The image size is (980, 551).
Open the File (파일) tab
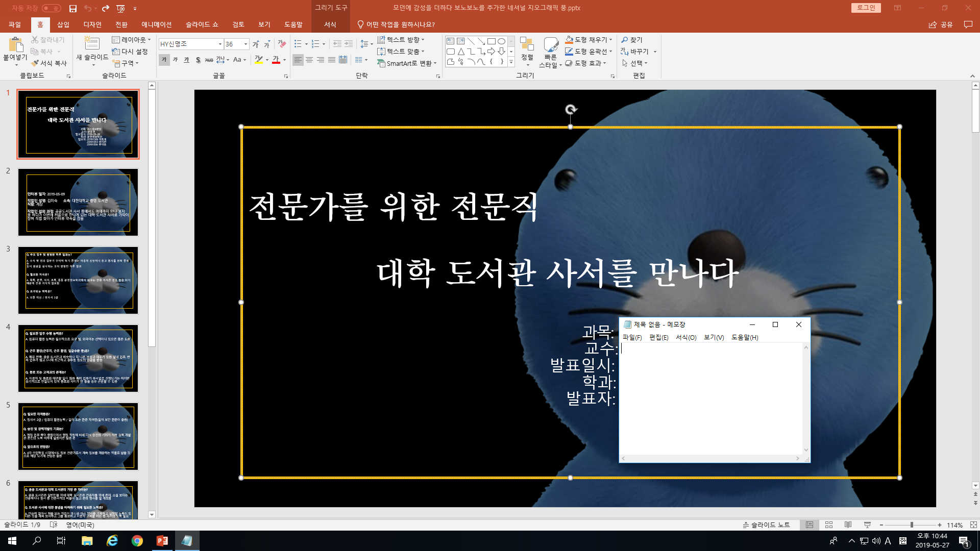(x=15, y=24)
